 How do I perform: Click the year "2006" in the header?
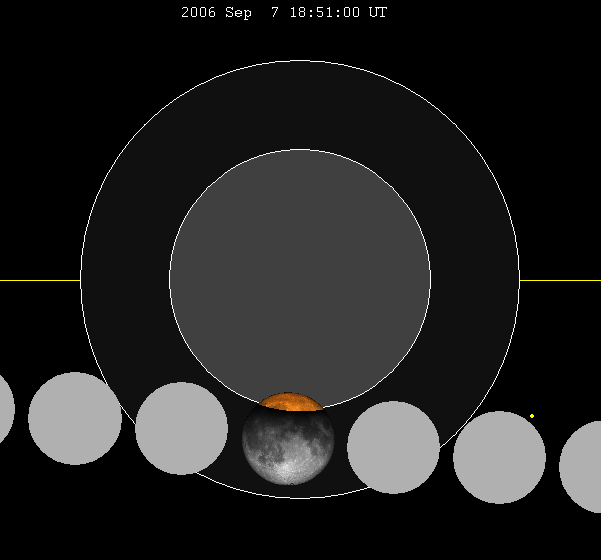click(x=198, y=13)
